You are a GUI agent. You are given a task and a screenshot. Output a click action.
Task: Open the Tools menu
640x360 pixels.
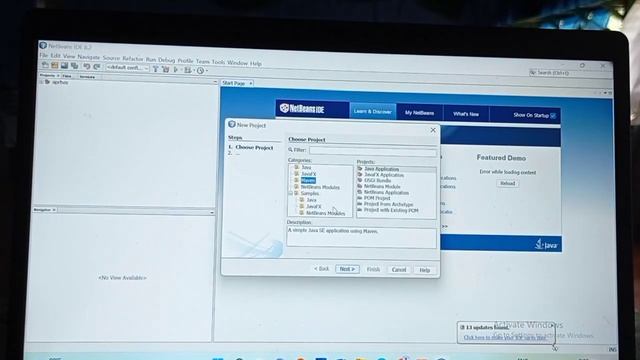point(218,62)
